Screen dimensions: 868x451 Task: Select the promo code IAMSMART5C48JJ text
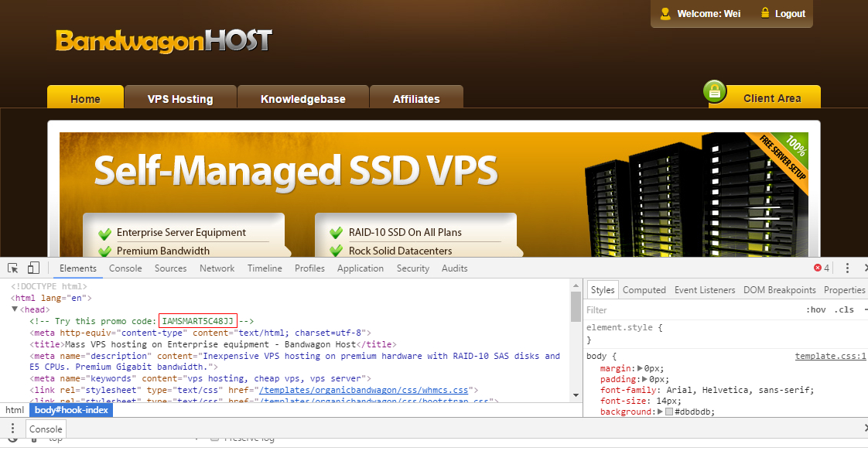(x=197, y=321)
